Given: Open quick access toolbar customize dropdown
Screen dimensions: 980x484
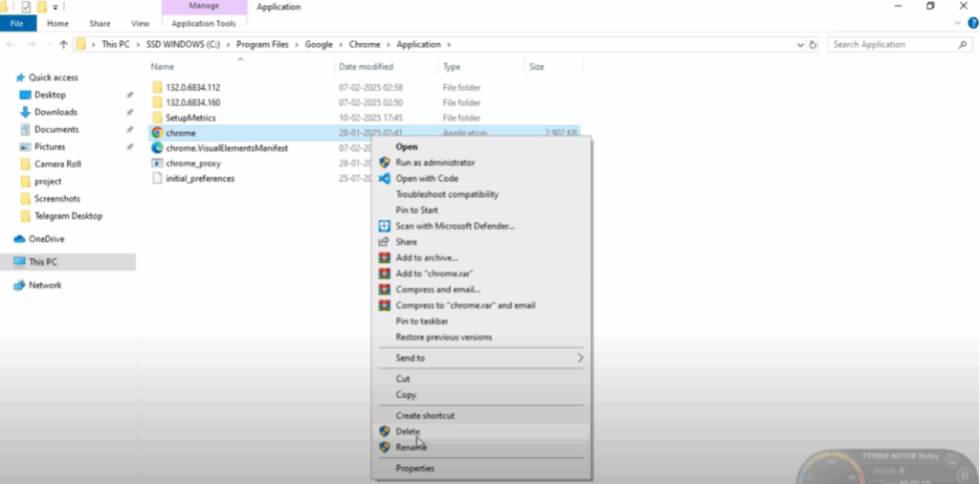Looking at the screenshot, I should pyautogui.click(x=55, y=8).
